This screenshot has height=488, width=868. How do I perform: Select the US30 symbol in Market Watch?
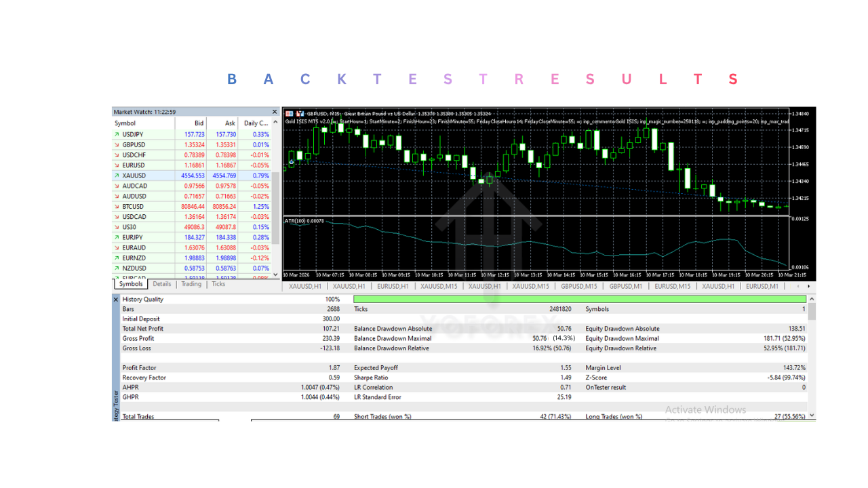(x=130, y=227)
